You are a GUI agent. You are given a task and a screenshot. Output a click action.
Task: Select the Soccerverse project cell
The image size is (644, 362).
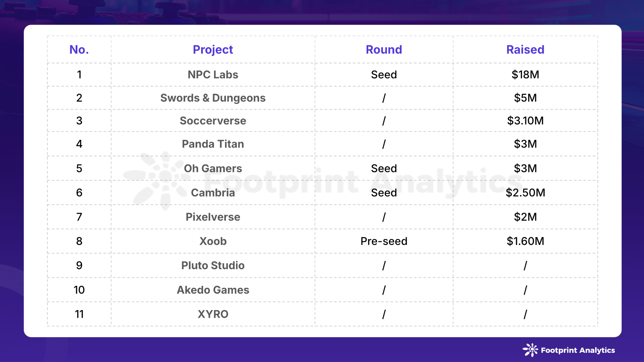[213, 121]
